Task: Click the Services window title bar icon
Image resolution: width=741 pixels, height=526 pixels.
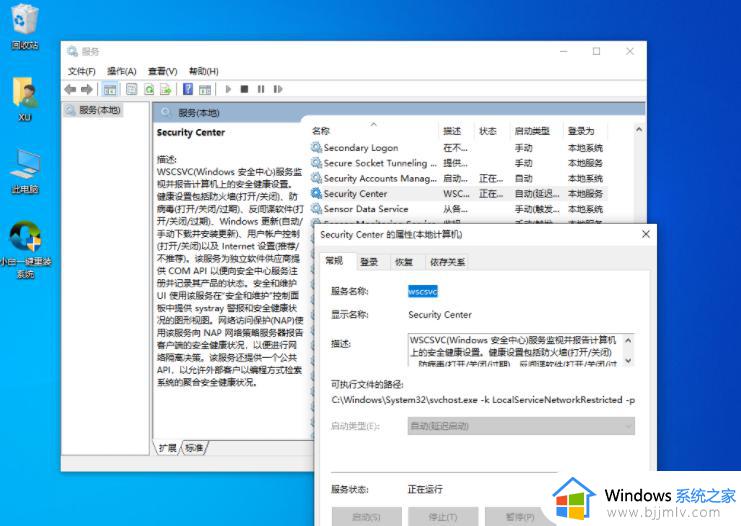Action: point(72,51)
